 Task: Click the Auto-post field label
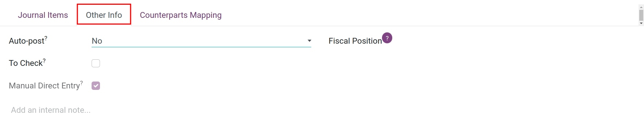click(x=27, y=41)
